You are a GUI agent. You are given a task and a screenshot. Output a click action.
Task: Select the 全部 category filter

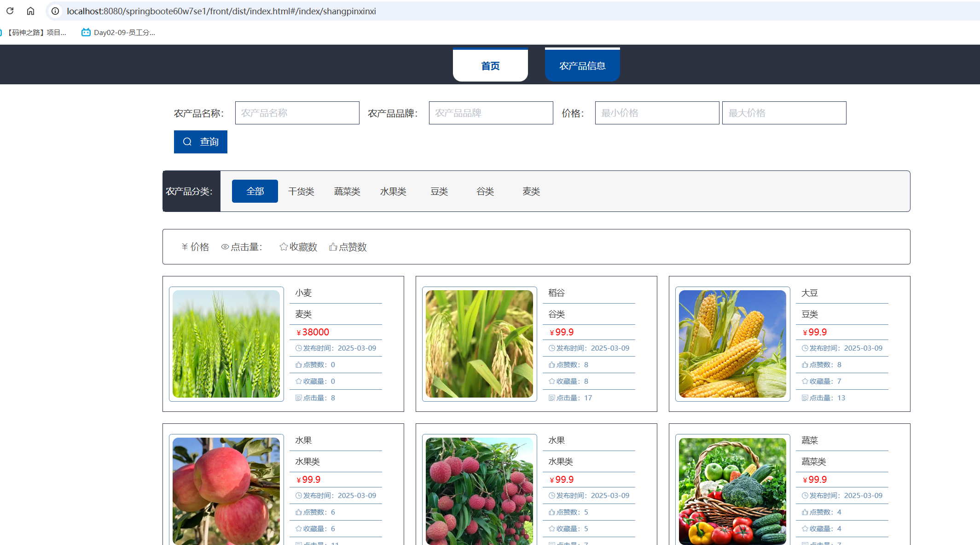click(x=255, y=191)
